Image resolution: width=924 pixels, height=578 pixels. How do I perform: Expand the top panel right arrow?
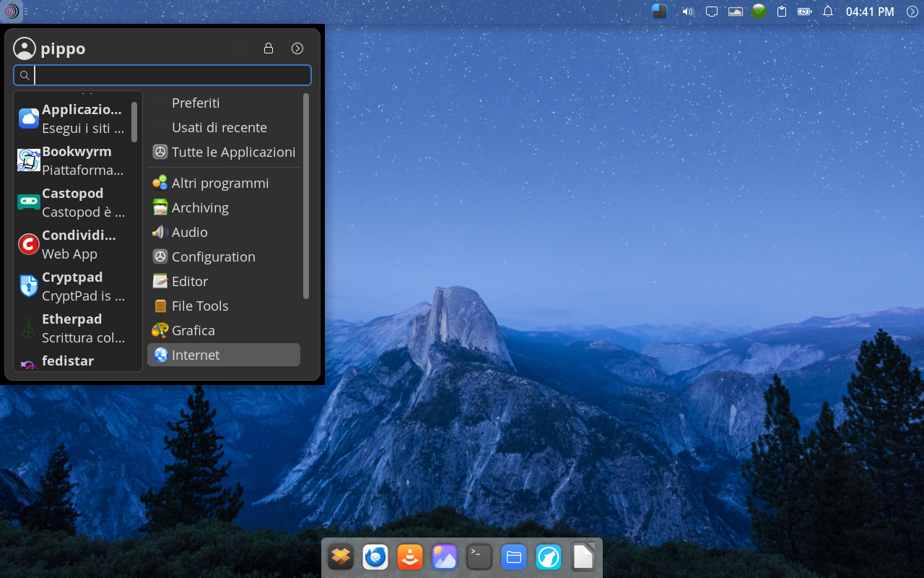tap(912, 12)
